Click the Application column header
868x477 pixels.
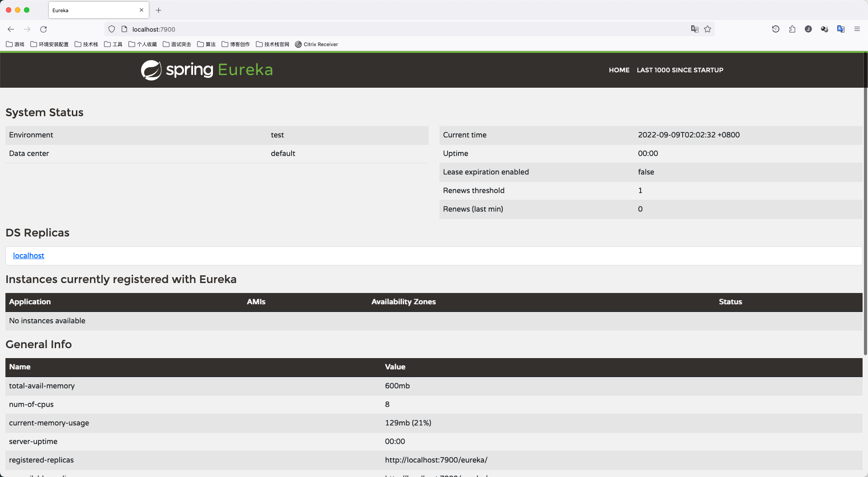pos(30,302)
